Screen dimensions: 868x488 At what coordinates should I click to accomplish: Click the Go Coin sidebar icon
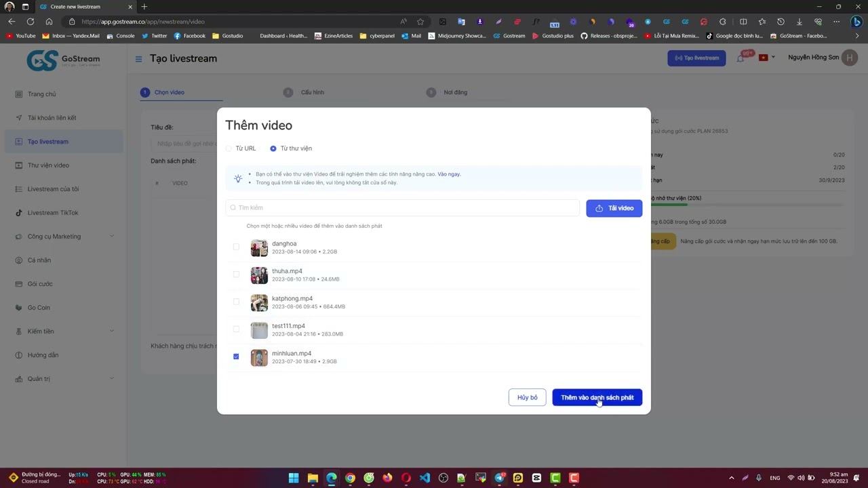19,308
